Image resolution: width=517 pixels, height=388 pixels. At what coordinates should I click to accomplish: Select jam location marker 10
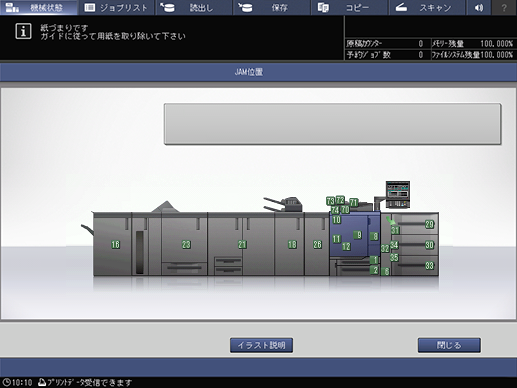click(x=336, y=219)
